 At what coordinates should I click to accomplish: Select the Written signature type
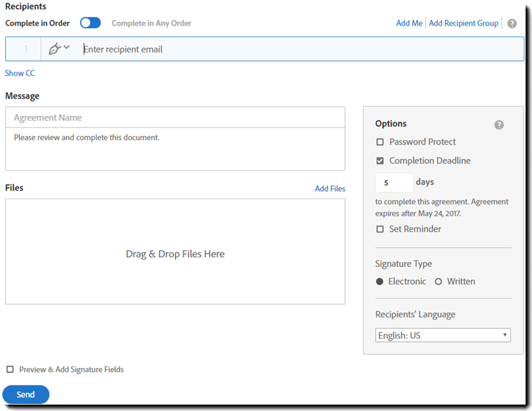point(438,282)
